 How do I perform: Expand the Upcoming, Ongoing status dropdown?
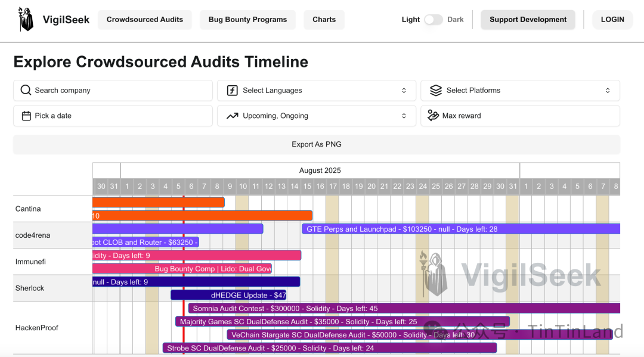point(316,116)
